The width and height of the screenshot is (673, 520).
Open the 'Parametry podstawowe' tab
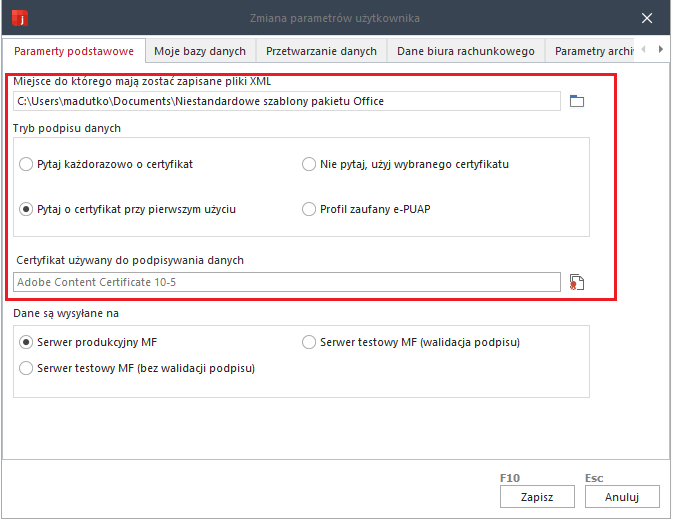tap(74, 51)
